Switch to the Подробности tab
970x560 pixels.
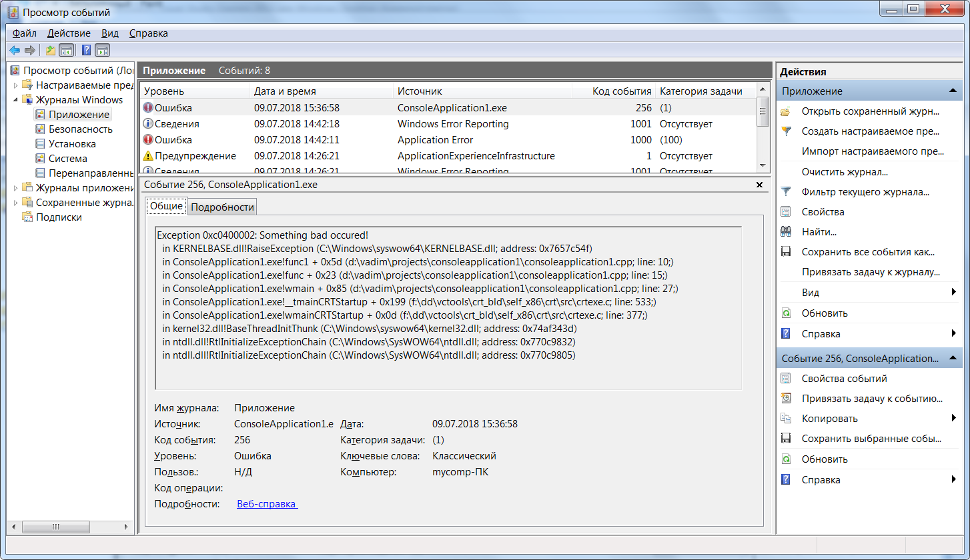coord(222,207)
